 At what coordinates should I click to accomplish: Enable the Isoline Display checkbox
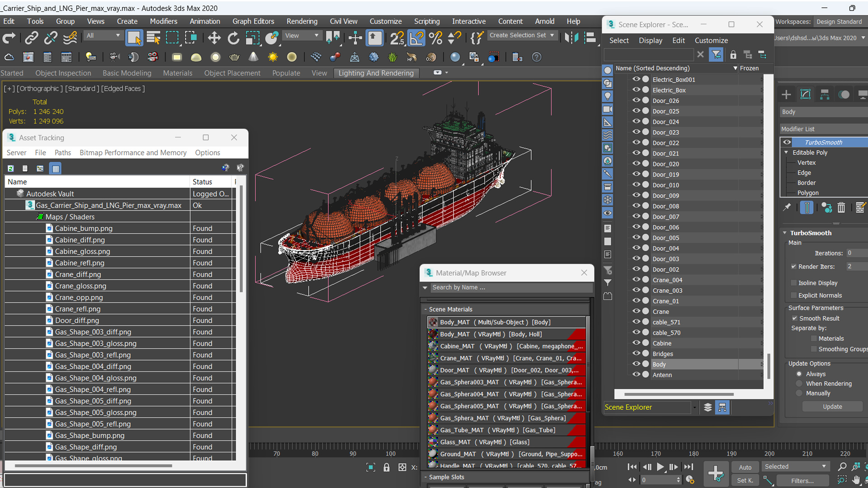793,283
